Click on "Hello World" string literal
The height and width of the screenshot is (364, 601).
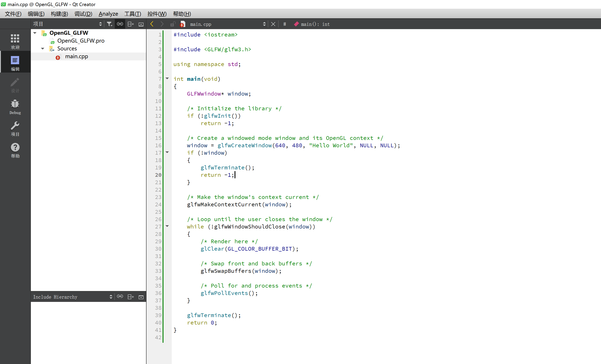tap(331, 146)
